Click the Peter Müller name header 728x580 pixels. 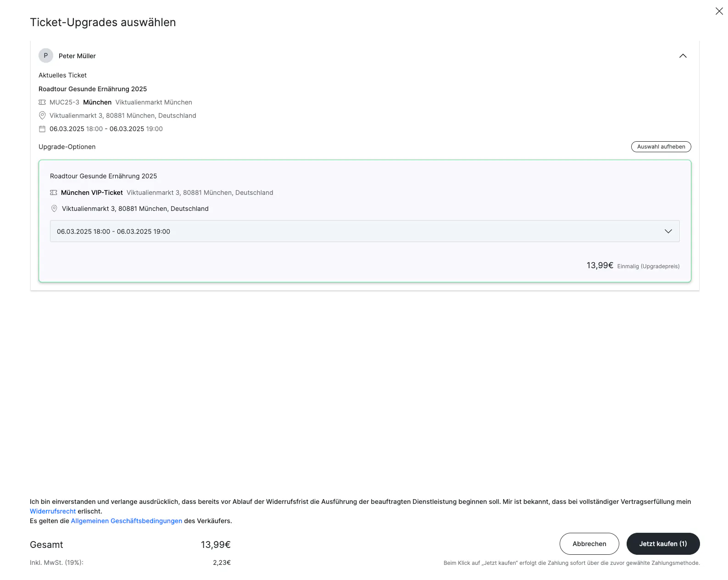[77, 56]
